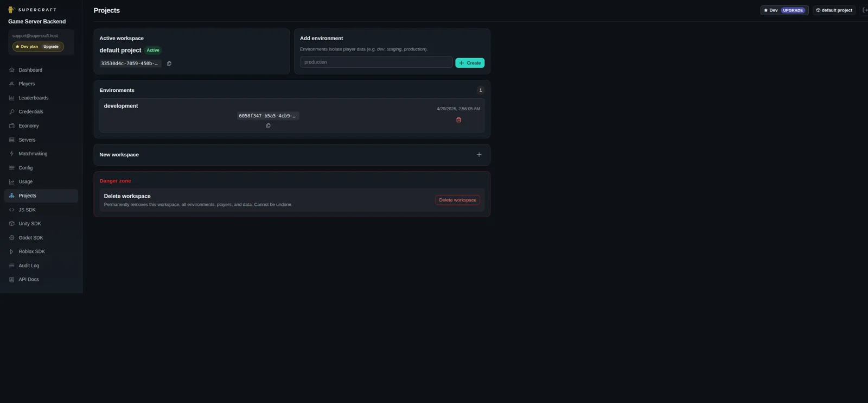
Task: Open Players in the sidebar
Action: click(41, 84)
